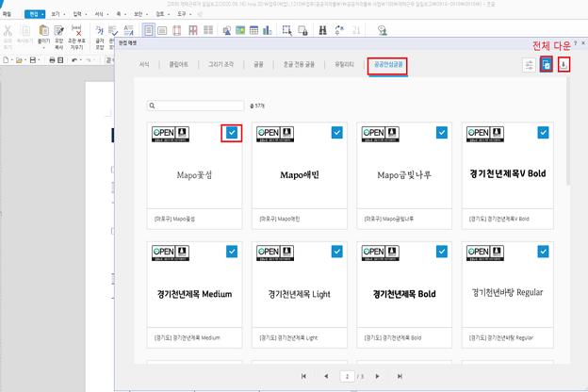The height and width of the screenshot is (392, 588).
Task: Open Find with the binoculars icon
Action: 322,30
